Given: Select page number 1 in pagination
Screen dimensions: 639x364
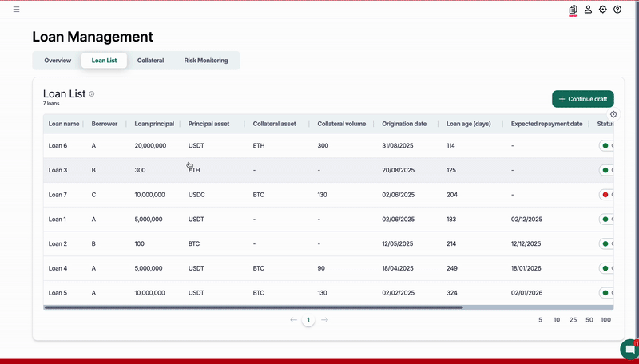Looking at the screenshot, I should pos(308,320).
